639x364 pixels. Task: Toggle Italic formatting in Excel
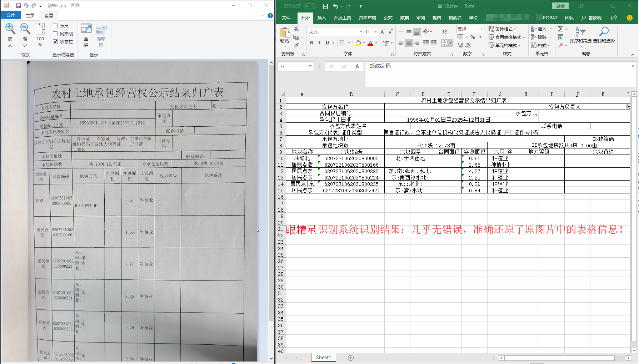[x=319, y=43]
